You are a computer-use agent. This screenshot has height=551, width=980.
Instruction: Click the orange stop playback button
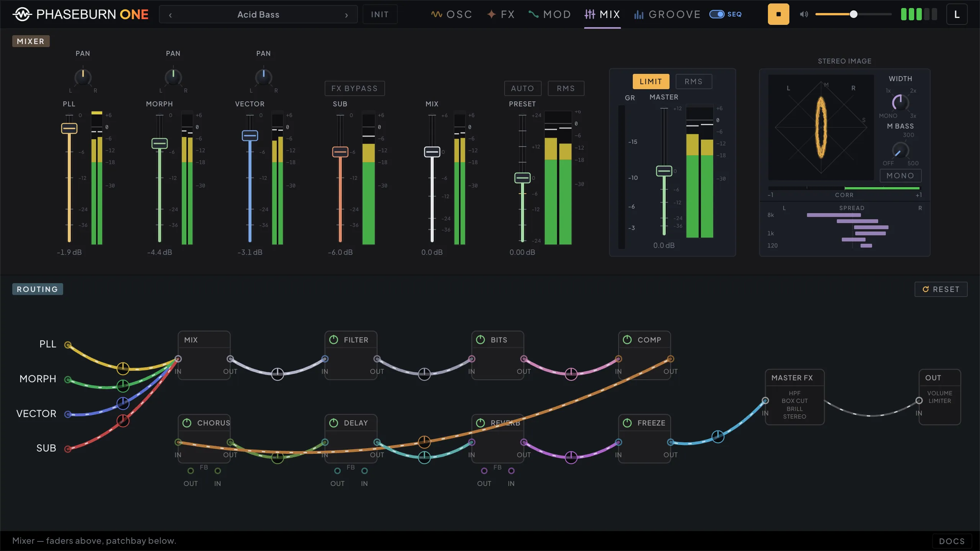pyautogui.click(x=778, y=14)
